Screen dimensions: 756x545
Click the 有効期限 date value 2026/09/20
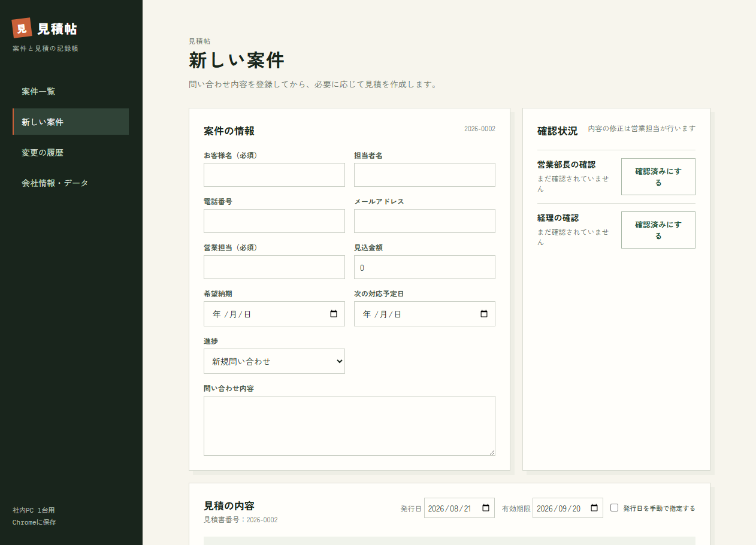[x=558, y=508]
